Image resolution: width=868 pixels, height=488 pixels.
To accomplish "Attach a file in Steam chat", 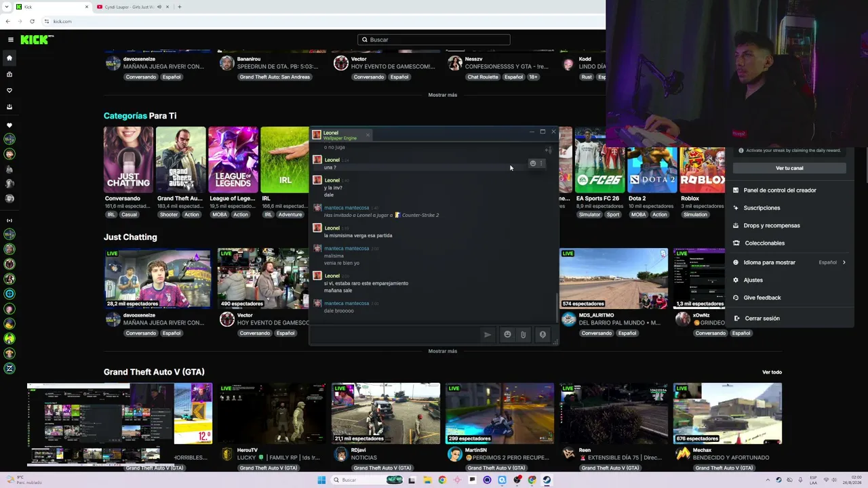I will (523, 334).
